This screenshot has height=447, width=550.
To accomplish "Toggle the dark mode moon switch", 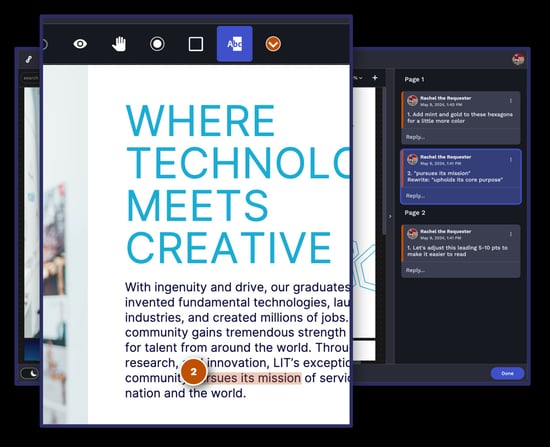I will (x=30, y=373).
